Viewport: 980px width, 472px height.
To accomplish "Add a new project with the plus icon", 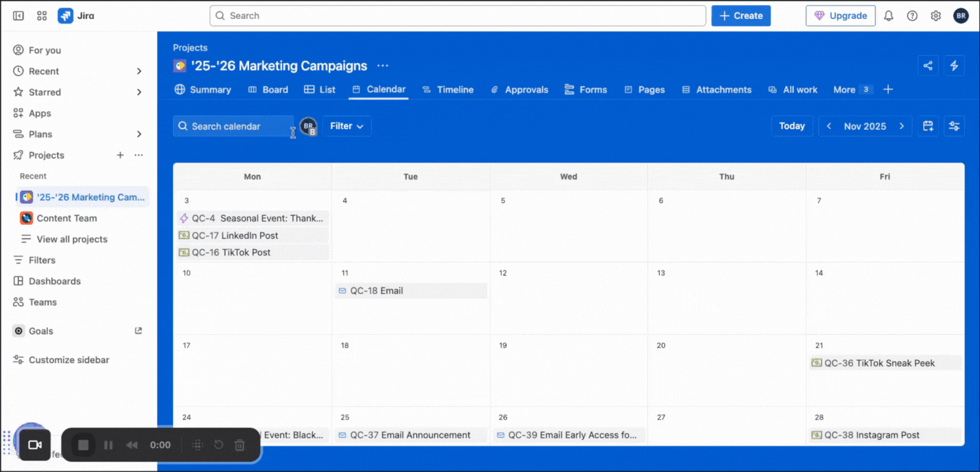I will point(120,155).
